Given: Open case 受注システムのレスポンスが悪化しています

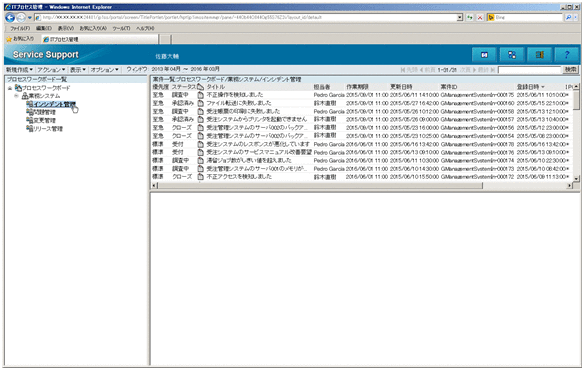Looking at the screenshot, I should [x=258, y=144].
